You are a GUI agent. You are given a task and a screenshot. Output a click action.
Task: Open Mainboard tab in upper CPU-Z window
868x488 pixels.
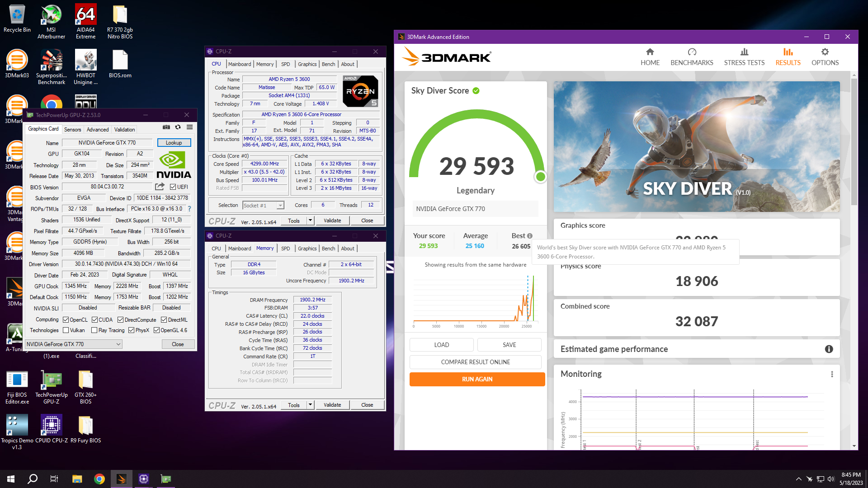[240, 64]
